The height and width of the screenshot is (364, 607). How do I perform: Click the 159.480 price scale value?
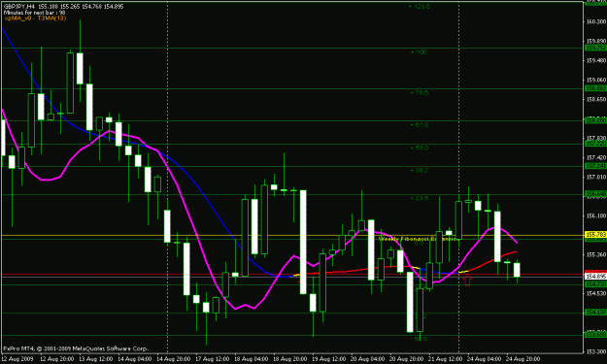pos(596,60)
